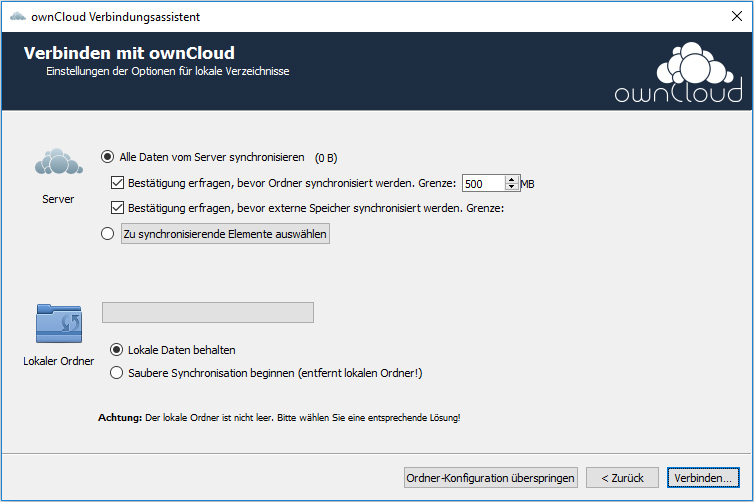Select radio button beside 'Zu synchronisierende Elemente auswählen'
754x502 pixels.
[107, 234]
